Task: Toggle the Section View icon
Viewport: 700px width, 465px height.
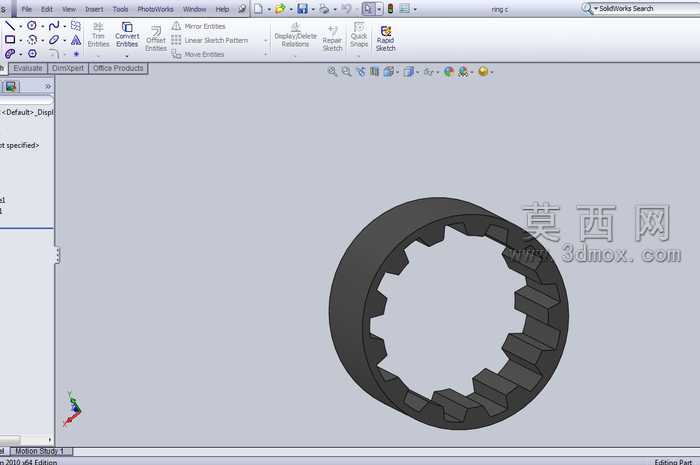Action: pos(374,71)
